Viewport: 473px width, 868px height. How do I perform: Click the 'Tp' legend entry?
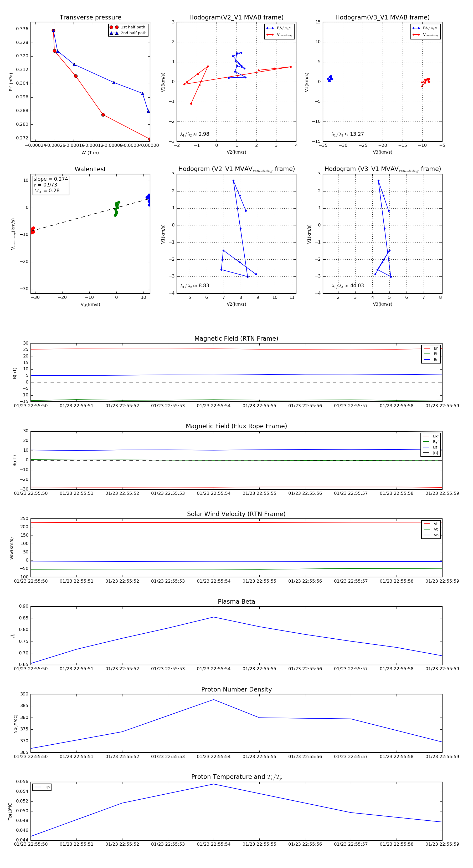click(42, 787)
